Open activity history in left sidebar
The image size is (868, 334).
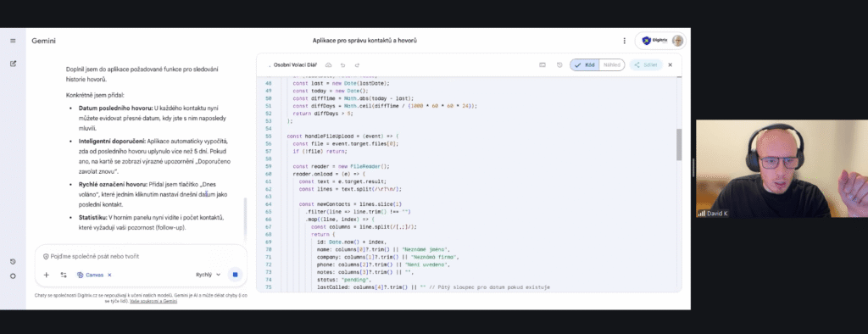coord(13,261)
